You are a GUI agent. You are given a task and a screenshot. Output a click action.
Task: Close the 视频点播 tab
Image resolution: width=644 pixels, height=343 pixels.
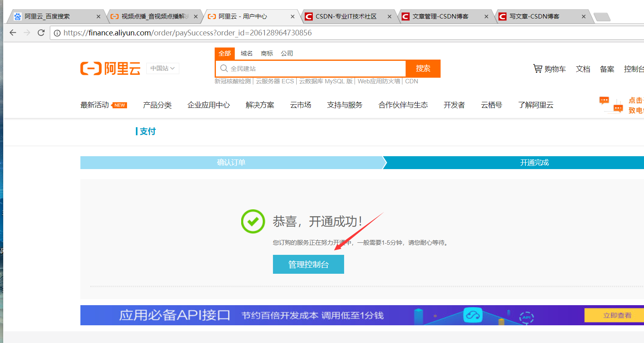point(196,17)
